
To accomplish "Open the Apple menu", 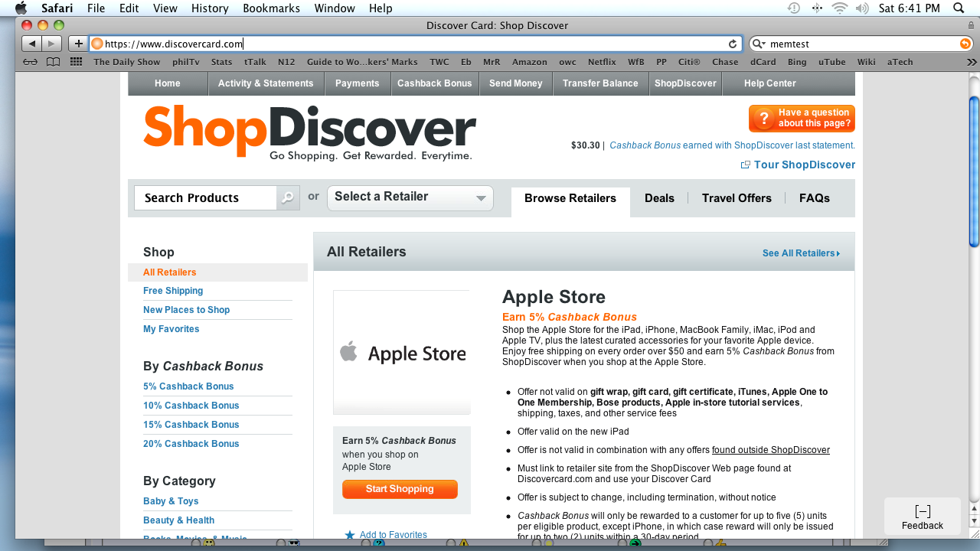I will click(21, 8).
